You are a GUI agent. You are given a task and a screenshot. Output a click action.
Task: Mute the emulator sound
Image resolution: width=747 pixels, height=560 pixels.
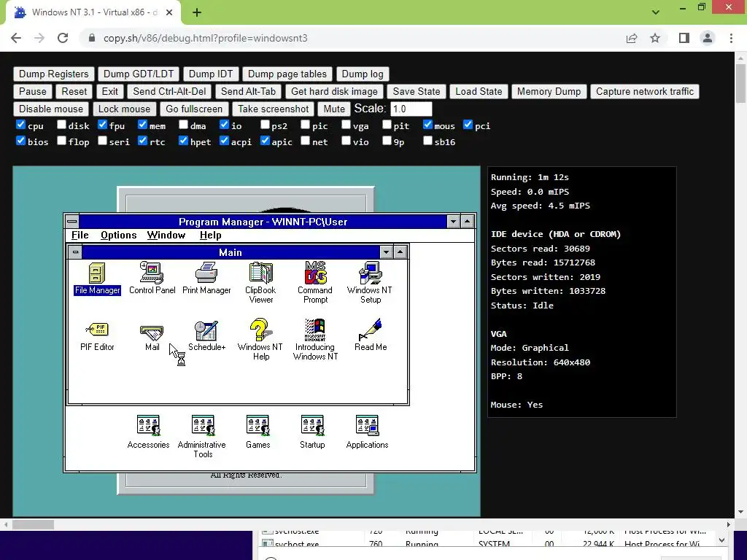pyautogui.click(x=334, y=109)
